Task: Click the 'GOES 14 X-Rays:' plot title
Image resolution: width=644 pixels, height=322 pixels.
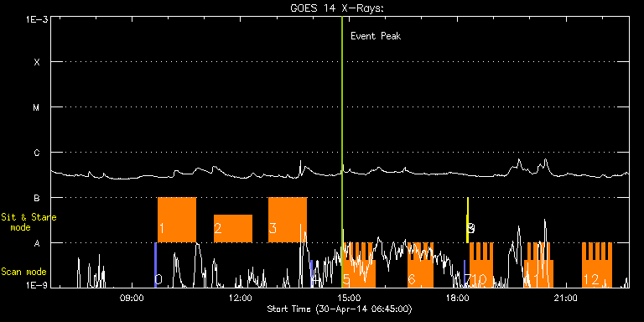Action: [x=337, y=8]
